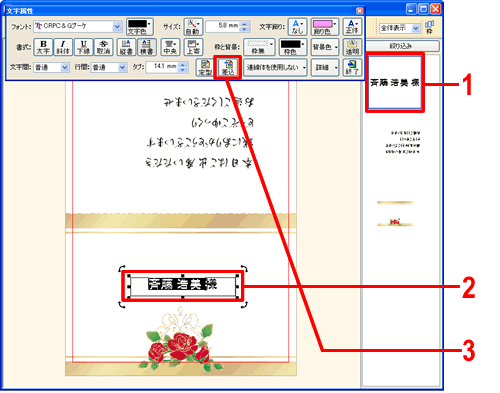Click the inverted greeting text on card

(x=200, y=133)
